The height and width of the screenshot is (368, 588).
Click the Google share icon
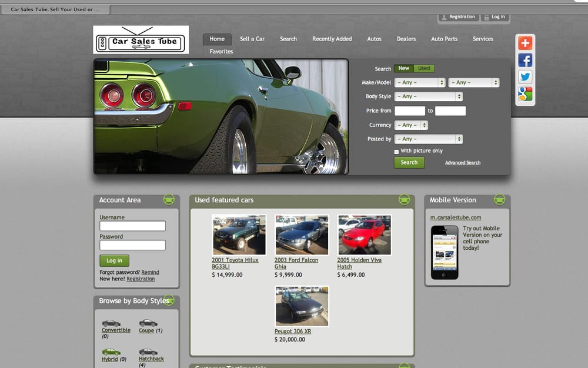pos(525,94)
